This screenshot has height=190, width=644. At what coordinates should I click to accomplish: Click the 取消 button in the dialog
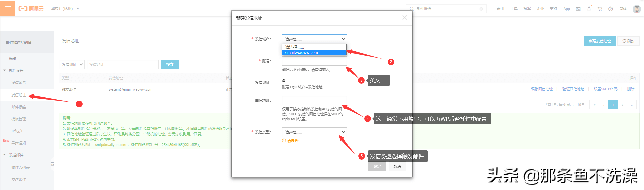click(397, 166)
